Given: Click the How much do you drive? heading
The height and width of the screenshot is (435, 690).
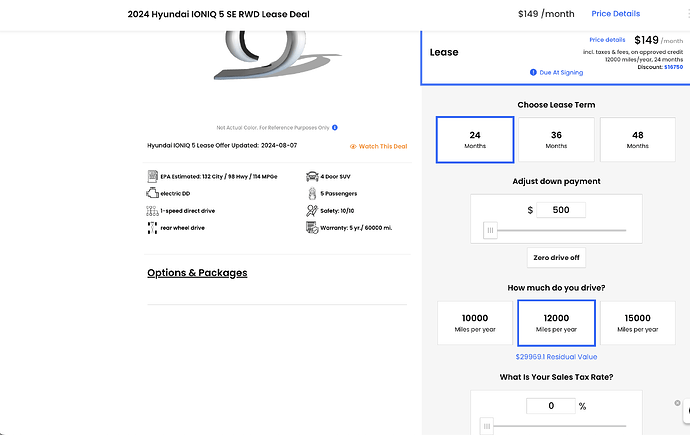Looking at the screenshot, I should [556, 288].
